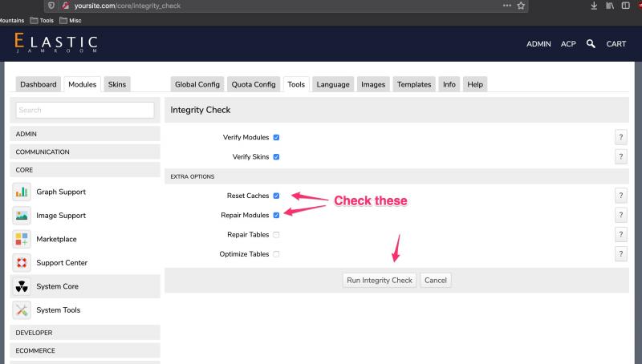Open the System Tools icon
This screenshot has width=642, height=364.
22,310
